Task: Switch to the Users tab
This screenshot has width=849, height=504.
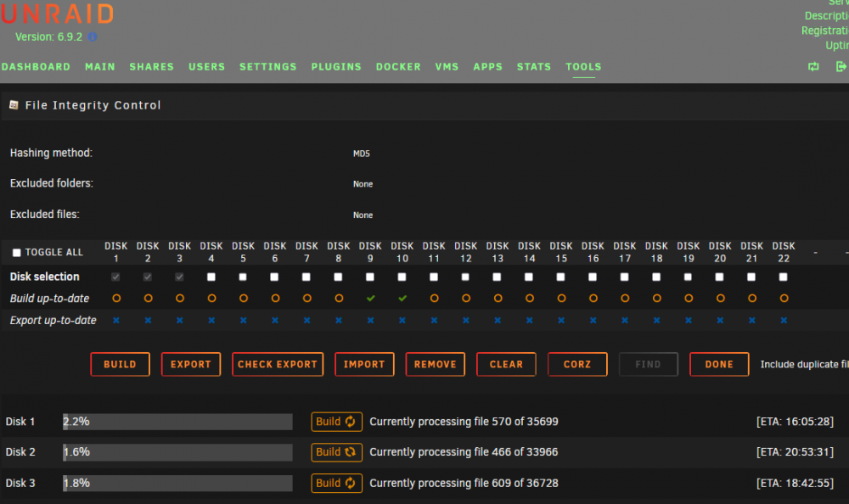Action: [207, 66]
